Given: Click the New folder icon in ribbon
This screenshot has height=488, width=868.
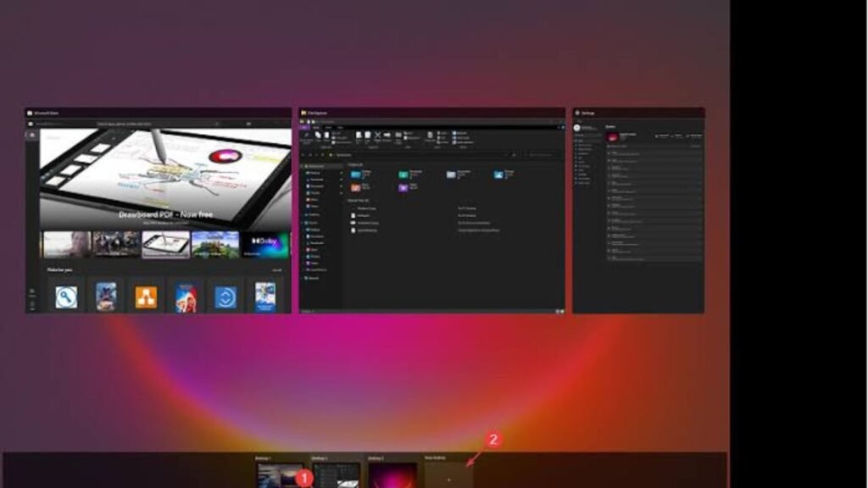Looking at the screenshot, I should pyautogui.click(x=398, y=136).
